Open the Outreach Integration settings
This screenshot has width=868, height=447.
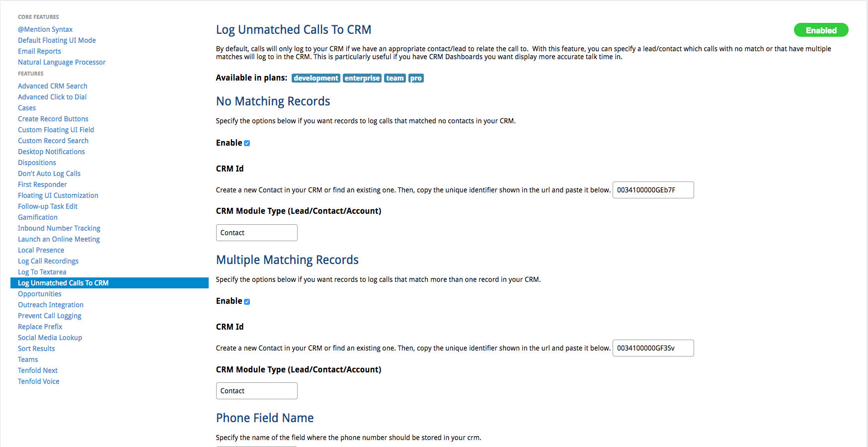(x=50, y=304)
